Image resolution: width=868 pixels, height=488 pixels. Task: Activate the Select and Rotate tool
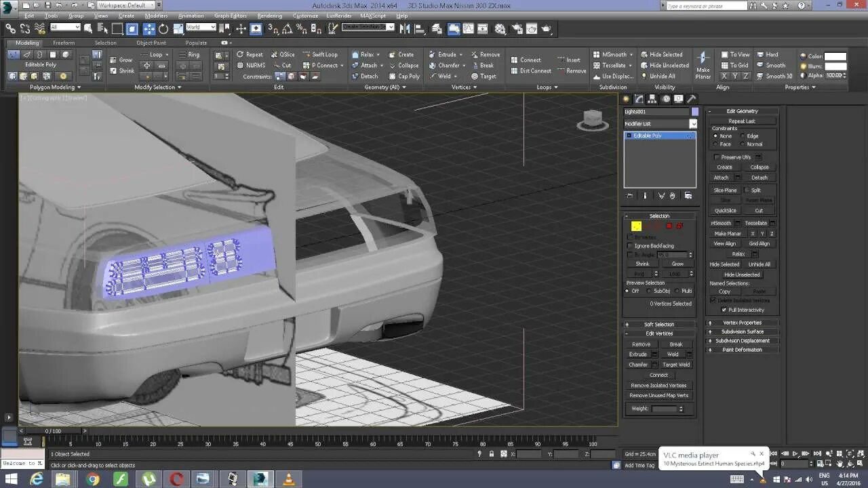(163, 28)
